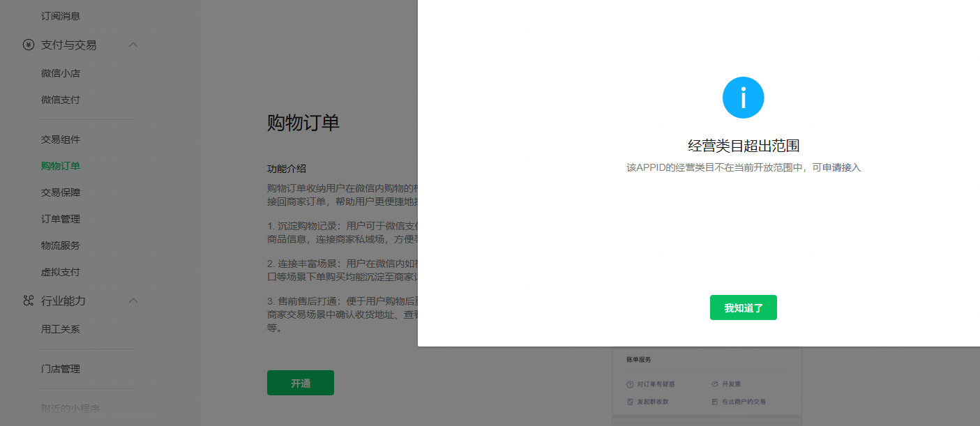Open 用工关系 in the sidebar
This screenshot has height=426, width=980.
click(x=61, y=329)
